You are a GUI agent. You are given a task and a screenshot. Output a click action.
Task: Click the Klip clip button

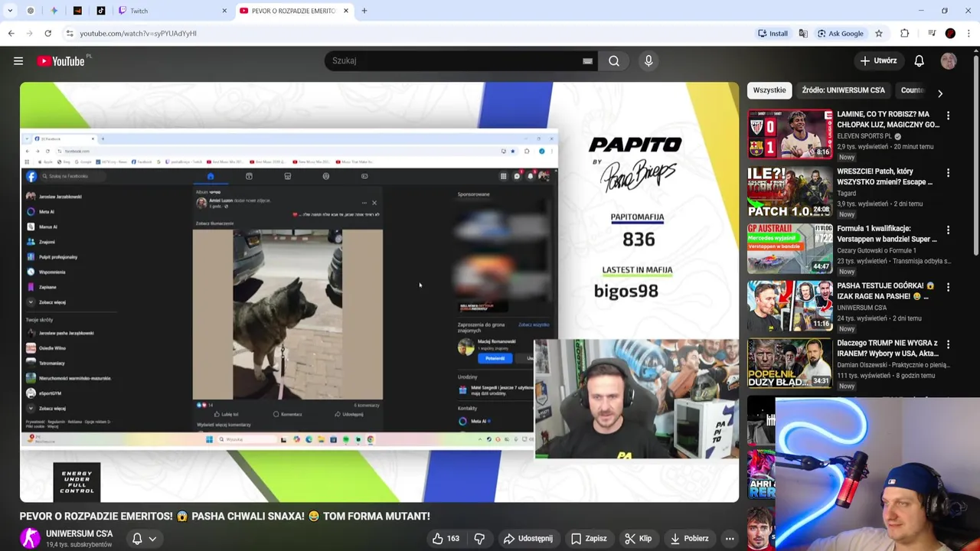[638, 539]
